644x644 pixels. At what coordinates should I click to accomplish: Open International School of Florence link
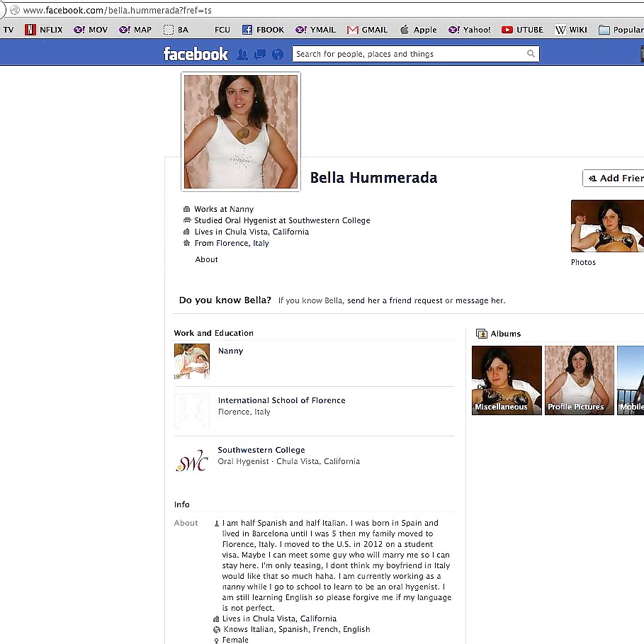(281, 400)
